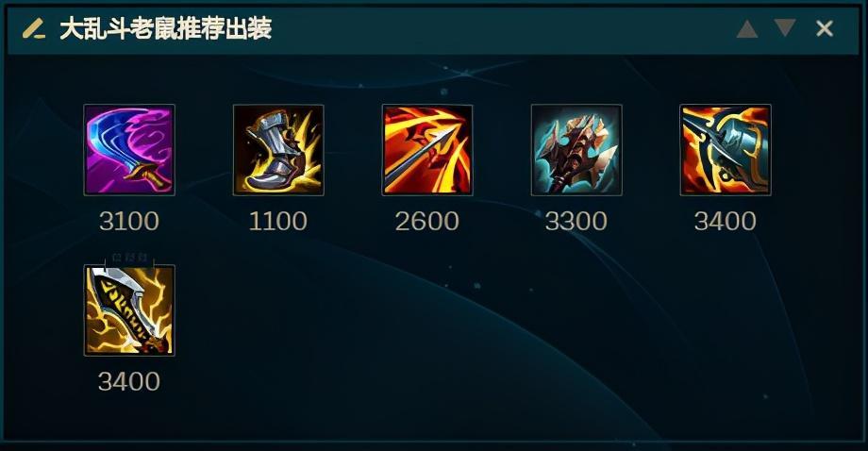Delete the block using the X button
Viewport: 868px width, 451px height.
pyautogui.click(x=825, y=28)
